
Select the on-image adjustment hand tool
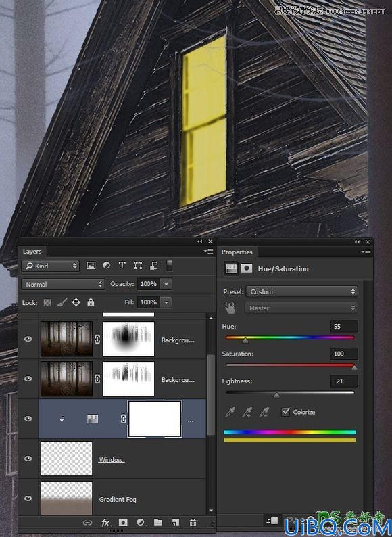click(x=230, y=308)
